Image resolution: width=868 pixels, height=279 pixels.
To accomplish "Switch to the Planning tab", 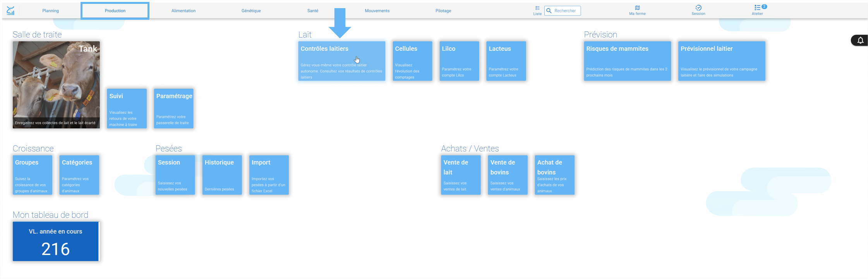I will coord(50,11).
